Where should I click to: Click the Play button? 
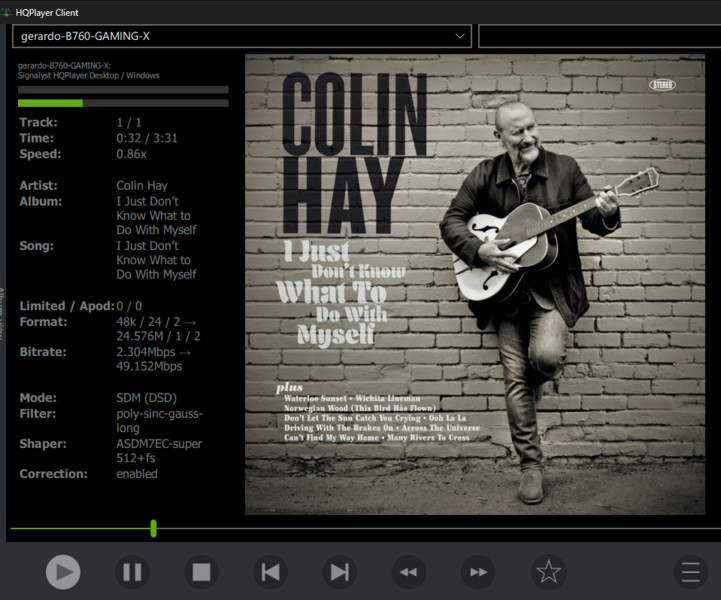[63, 572]
